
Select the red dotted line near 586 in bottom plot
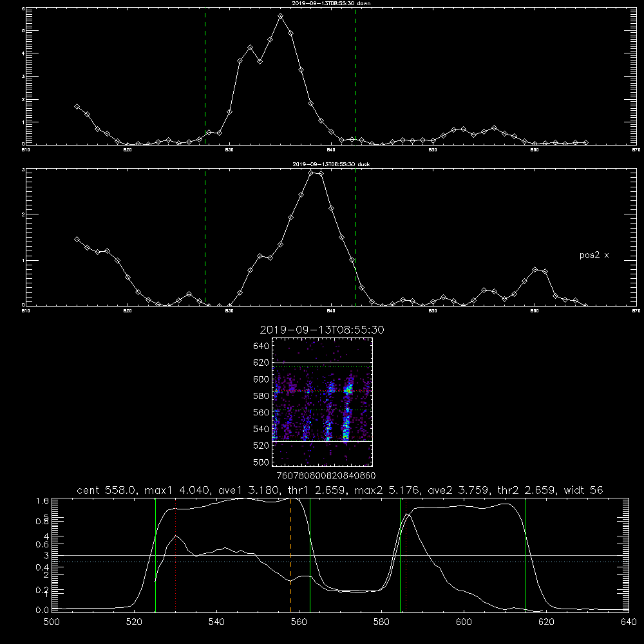click(x=406, y=555)
